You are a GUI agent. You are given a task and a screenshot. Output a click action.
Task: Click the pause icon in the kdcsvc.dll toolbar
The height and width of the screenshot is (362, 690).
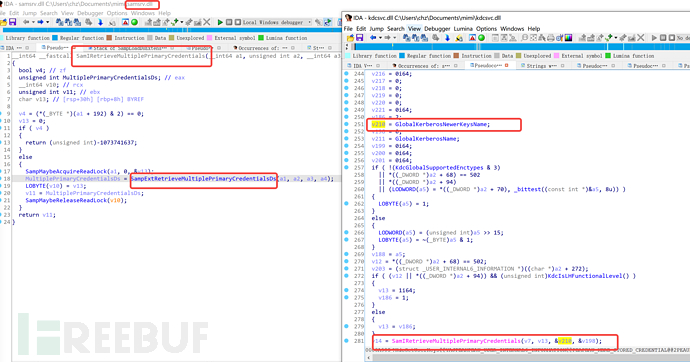[x=663, y=38]
